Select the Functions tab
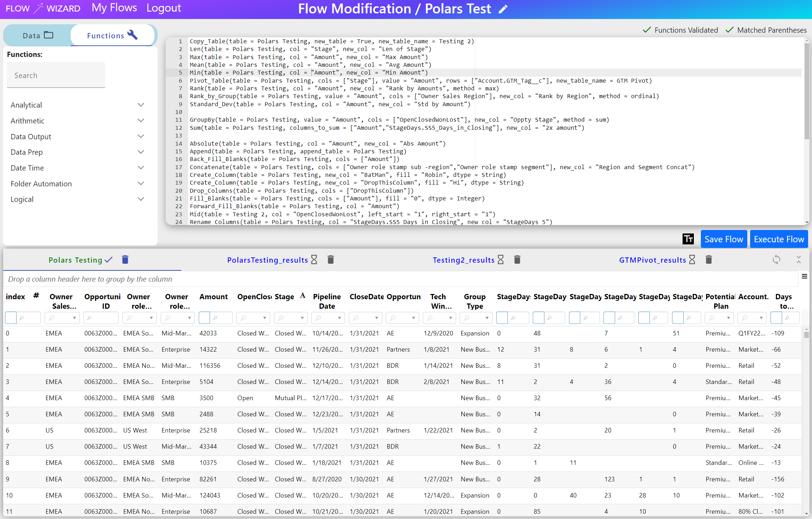812x519 pixels. coord(113,36)
